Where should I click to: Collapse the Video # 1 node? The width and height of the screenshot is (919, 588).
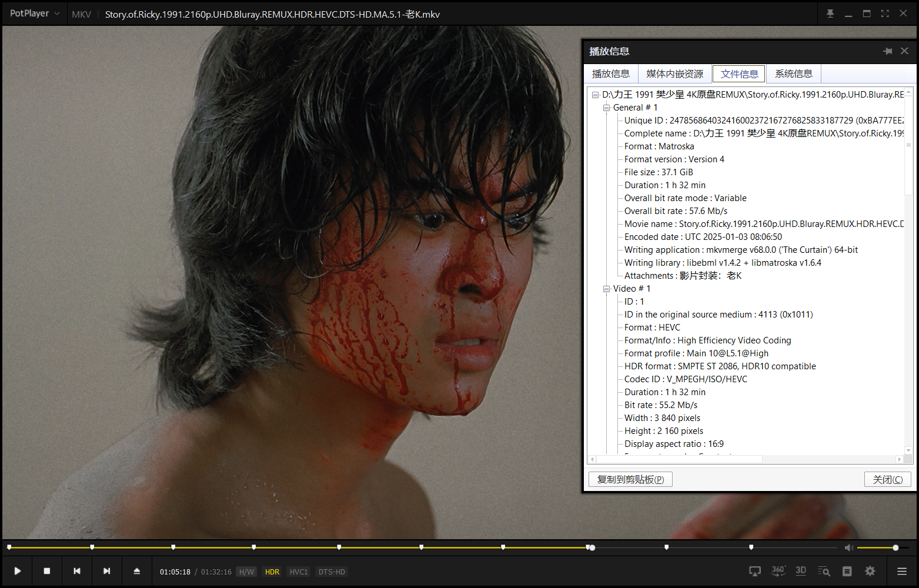[x=606, y=289]
